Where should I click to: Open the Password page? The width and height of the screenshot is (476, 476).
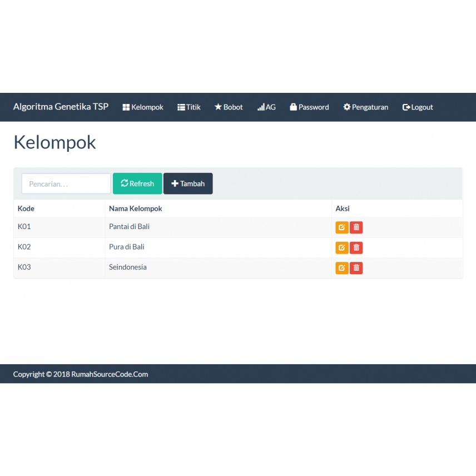click(309, 107)
